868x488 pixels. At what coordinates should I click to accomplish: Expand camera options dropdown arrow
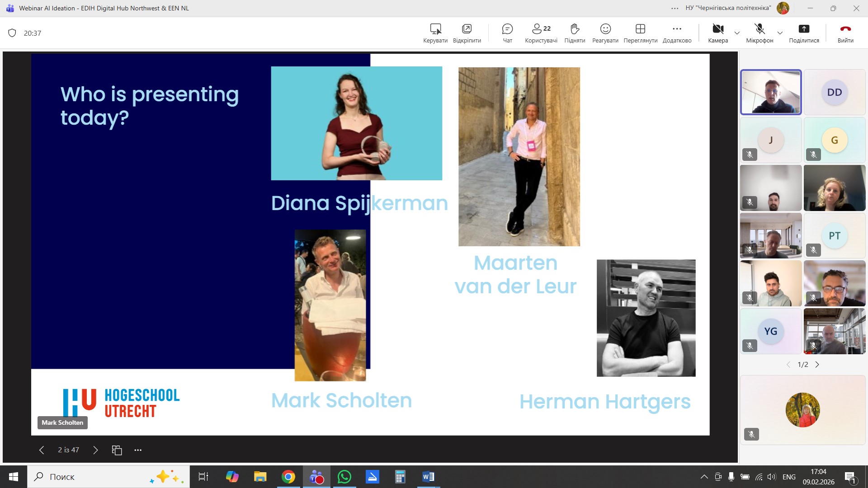pyautogui.click(x=737, y=33)
